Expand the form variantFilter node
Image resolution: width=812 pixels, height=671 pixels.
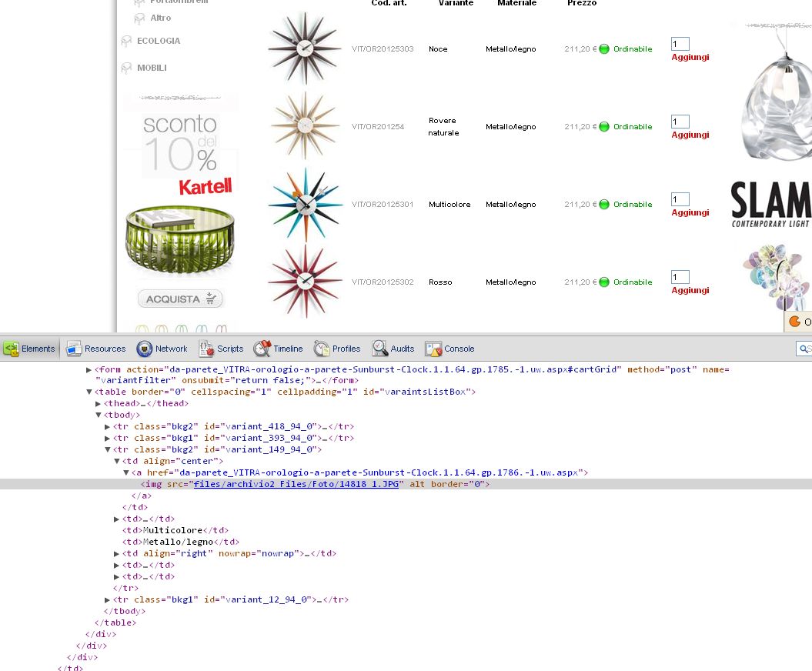[89, 369]
